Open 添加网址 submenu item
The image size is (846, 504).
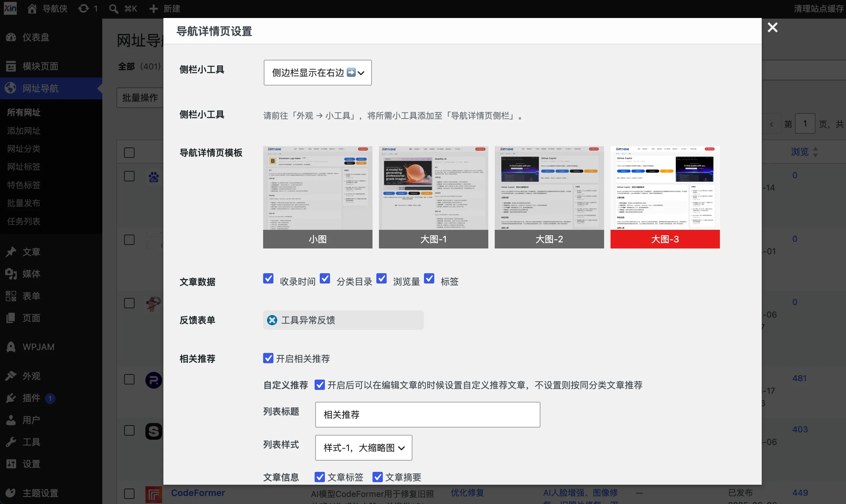pos(24,131)
